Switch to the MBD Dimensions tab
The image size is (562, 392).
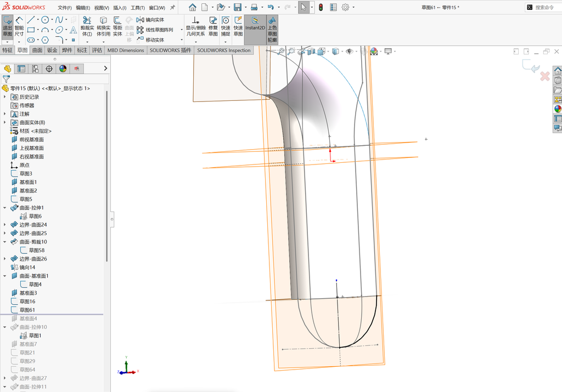click(126, 50)
